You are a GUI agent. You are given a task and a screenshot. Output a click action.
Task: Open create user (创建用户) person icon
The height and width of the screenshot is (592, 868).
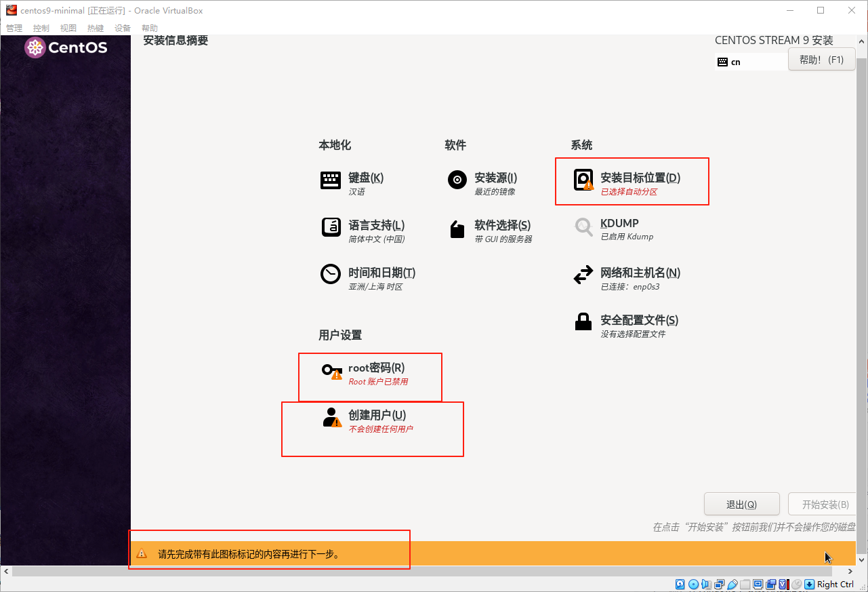pyautogui.click(x=332, y=417)
